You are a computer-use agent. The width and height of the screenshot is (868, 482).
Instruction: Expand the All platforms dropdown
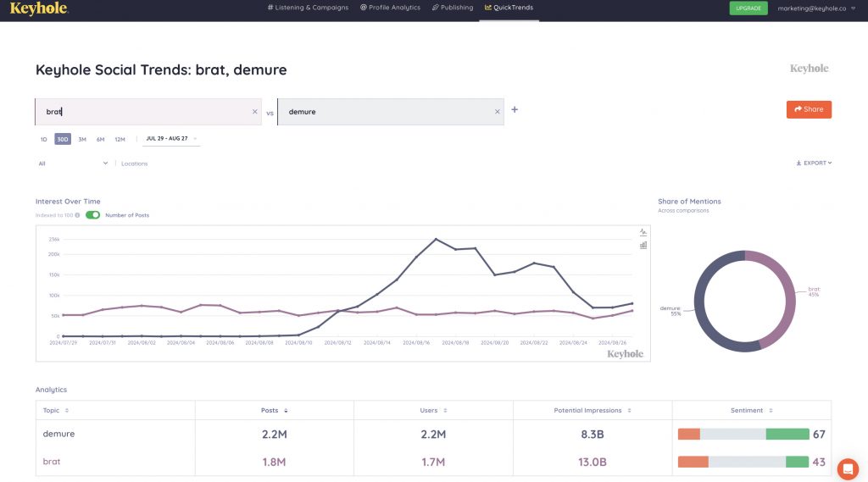pos(73,163)
